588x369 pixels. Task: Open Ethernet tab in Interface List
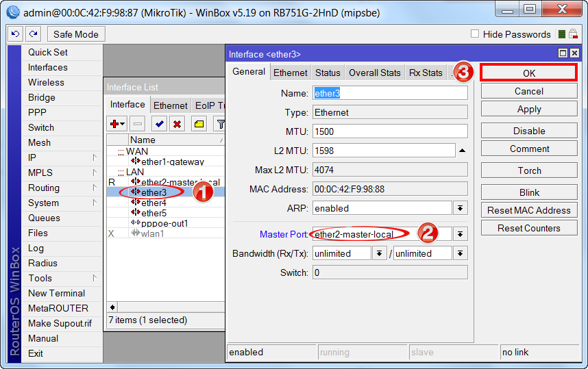(170, 105)
